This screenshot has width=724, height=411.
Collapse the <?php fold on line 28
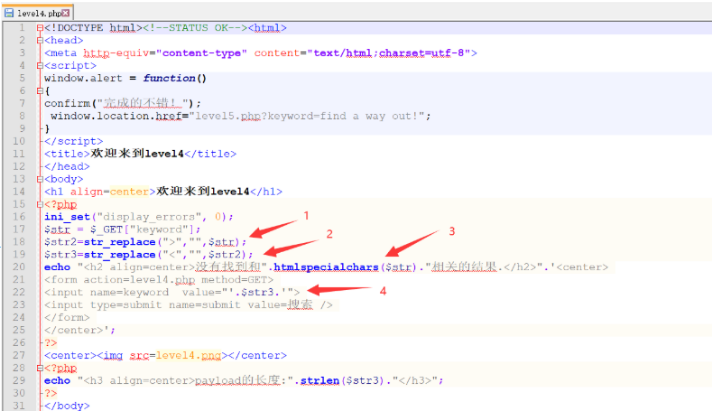tap(40, 368)
